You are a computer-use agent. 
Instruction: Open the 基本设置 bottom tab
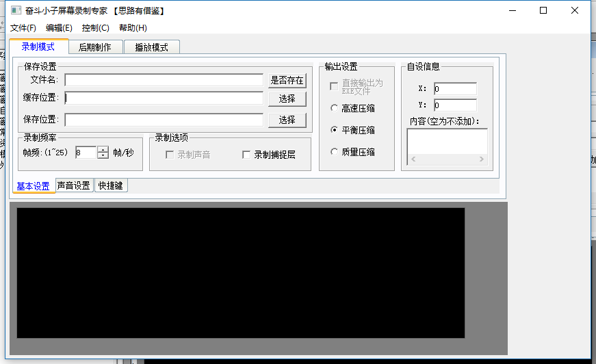[x=33, y=186]
